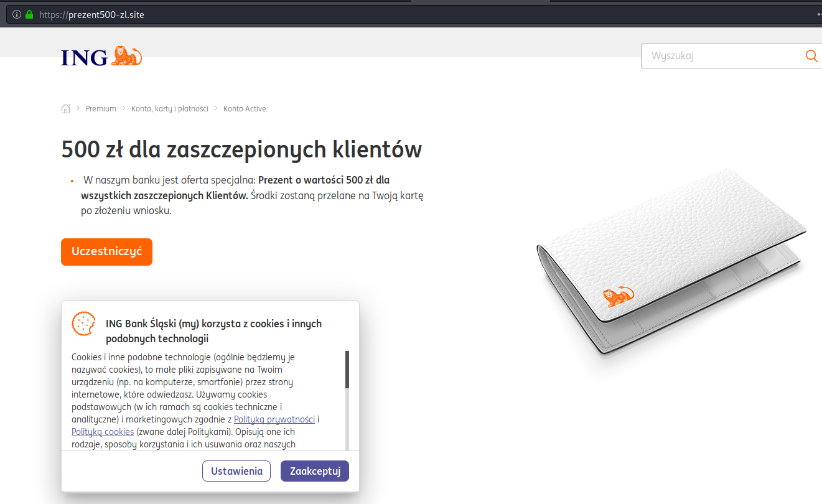Click the orange search magnifier icon
The height and width of the screenshot is (504, 822).
[x=811, y=56]
